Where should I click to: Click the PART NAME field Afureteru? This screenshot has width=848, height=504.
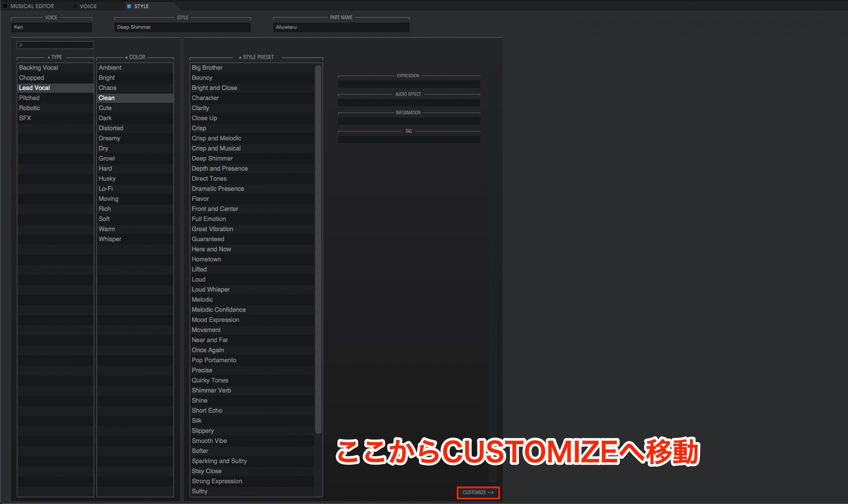[x=341, y=27]
